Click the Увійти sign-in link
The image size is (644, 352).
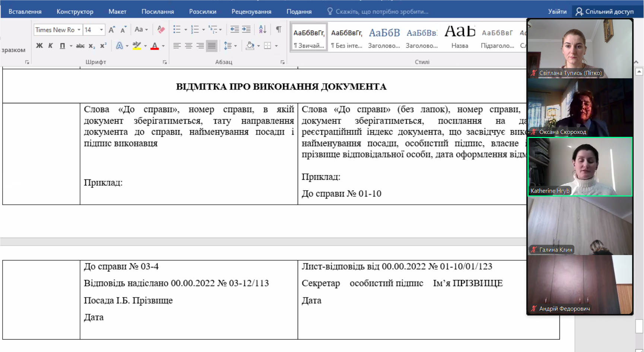click(x=557, y=12)
